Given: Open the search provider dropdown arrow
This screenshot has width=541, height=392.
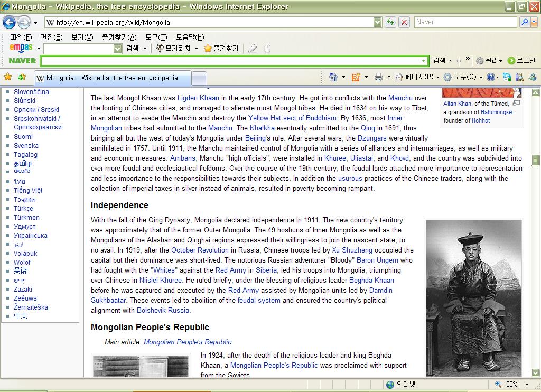Looking at the screenshot, I should click(534, 22).
